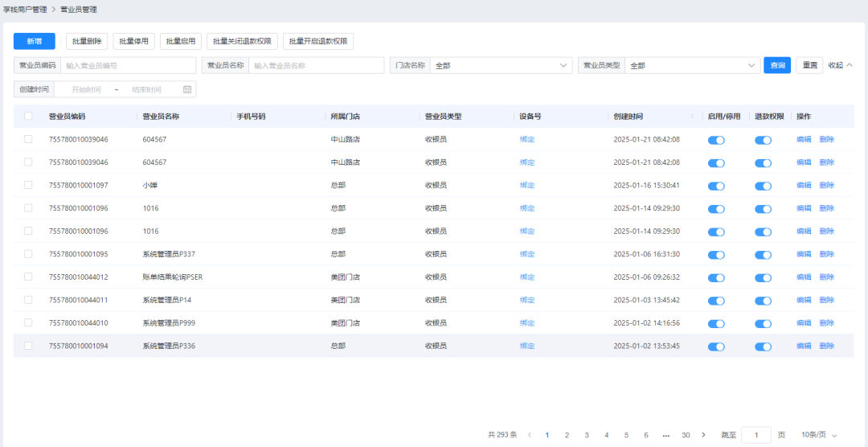Toggle 退款权限 for 系统管理员P999
This screenshot has height=447, width=868.
764,323
